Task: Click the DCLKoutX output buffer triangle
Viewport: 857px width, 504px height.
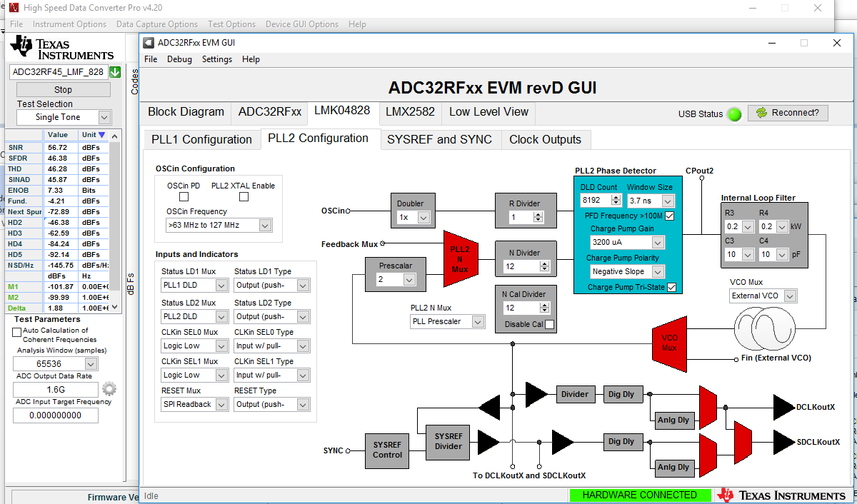Action: click(783, 408)
